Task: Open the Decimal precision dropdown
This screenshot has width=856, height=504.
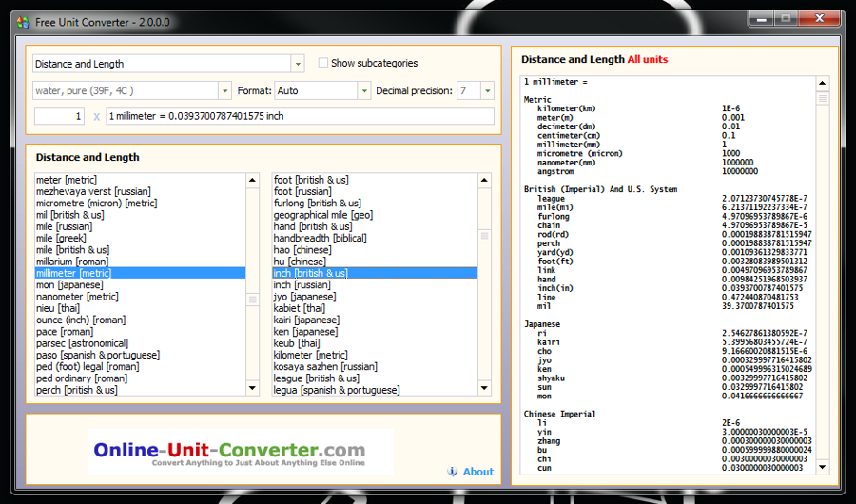Action: click(487, 90)
